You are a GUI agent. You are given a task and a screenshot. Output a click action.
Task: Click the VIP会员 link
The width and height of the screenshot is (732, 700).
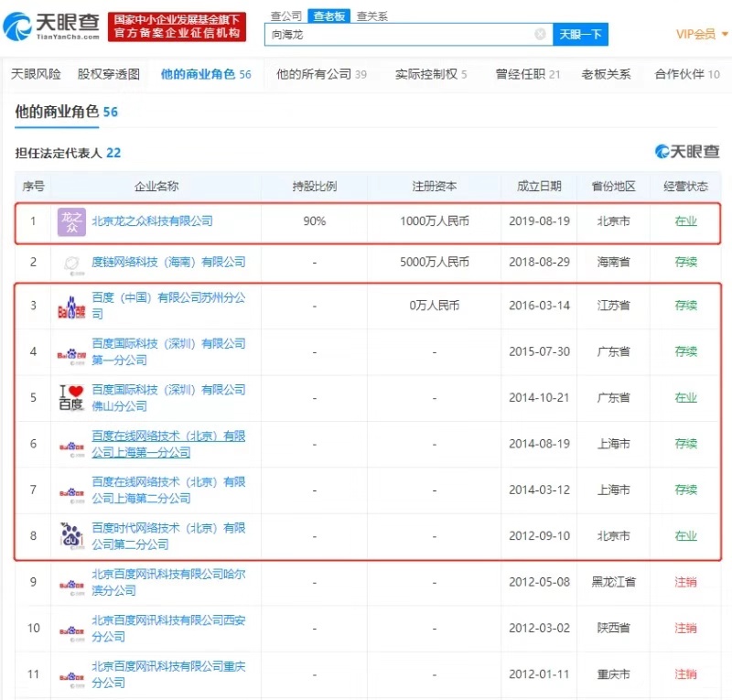coord(695,34)
